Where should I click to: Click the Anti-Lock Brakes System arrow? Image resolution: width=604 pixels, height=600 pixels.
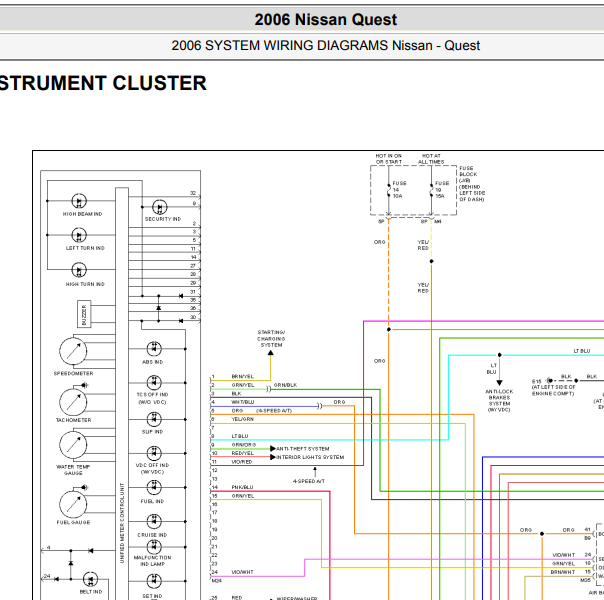click(x=499, y=383)
